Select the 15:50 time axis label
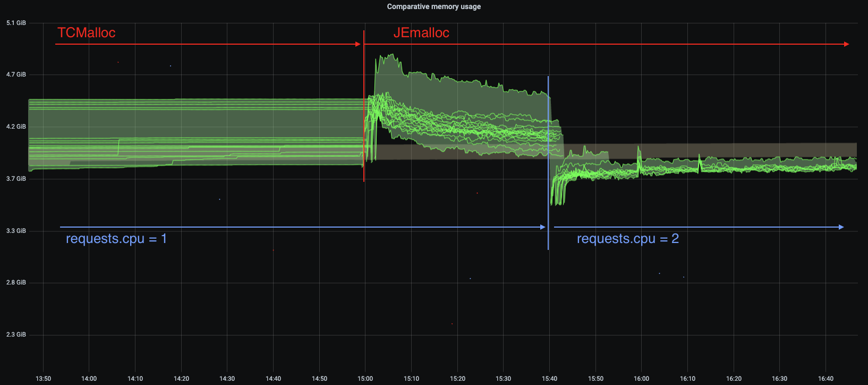 (596, 379)
